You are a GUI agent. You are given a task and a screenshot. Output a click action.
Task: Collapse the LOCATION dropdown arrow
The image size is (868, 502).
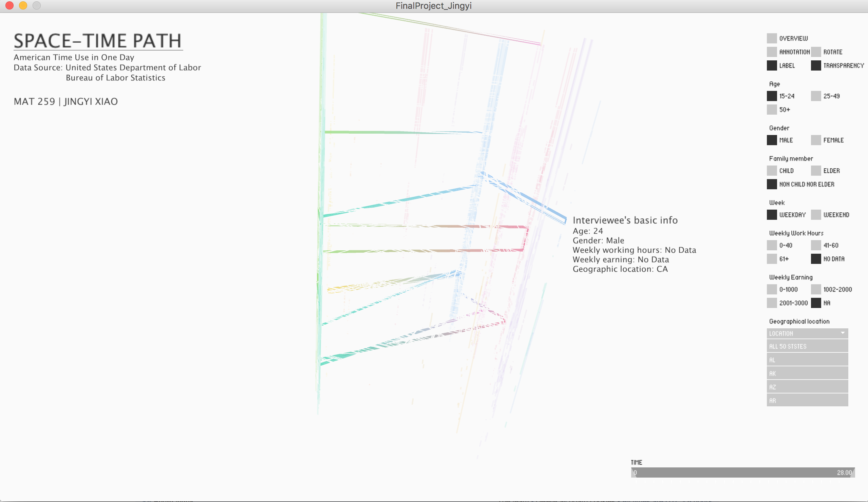click(x=843, y=333)
